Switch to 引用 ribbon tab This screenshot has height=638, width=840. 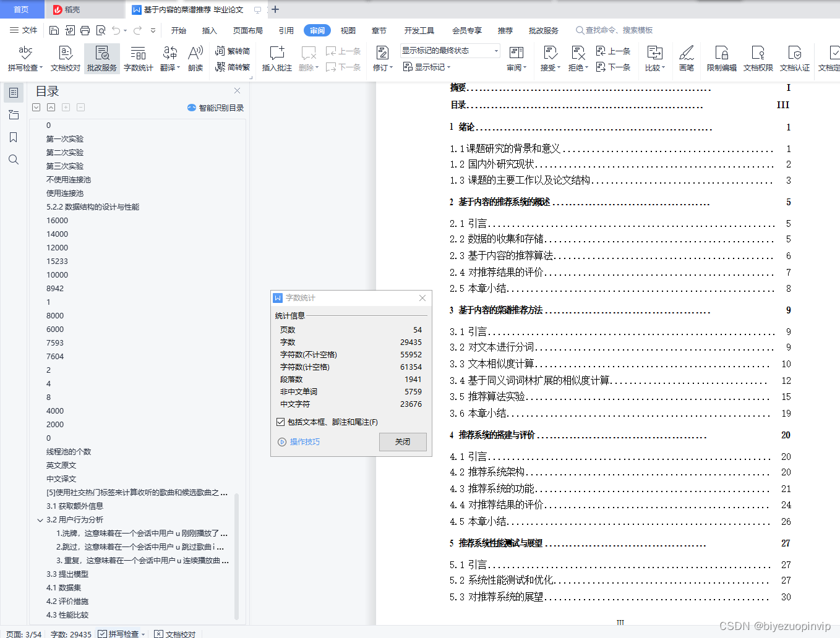286,30
